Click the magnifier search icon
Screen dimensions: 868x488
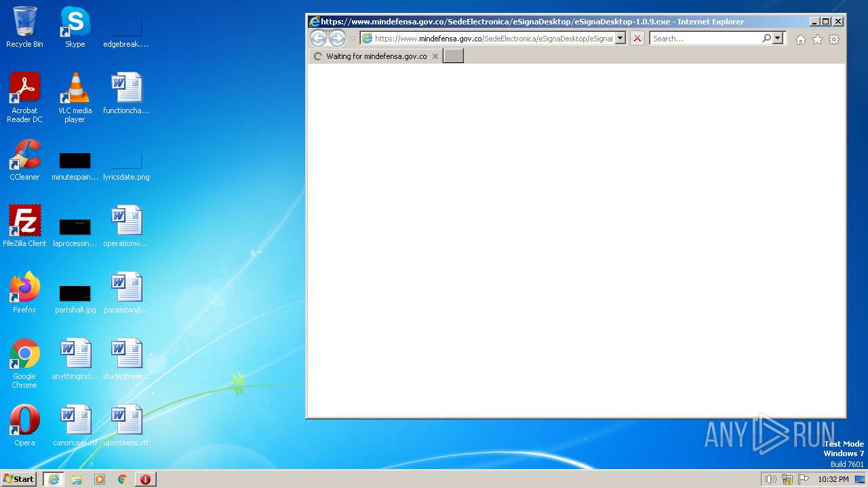coord(766,39)
